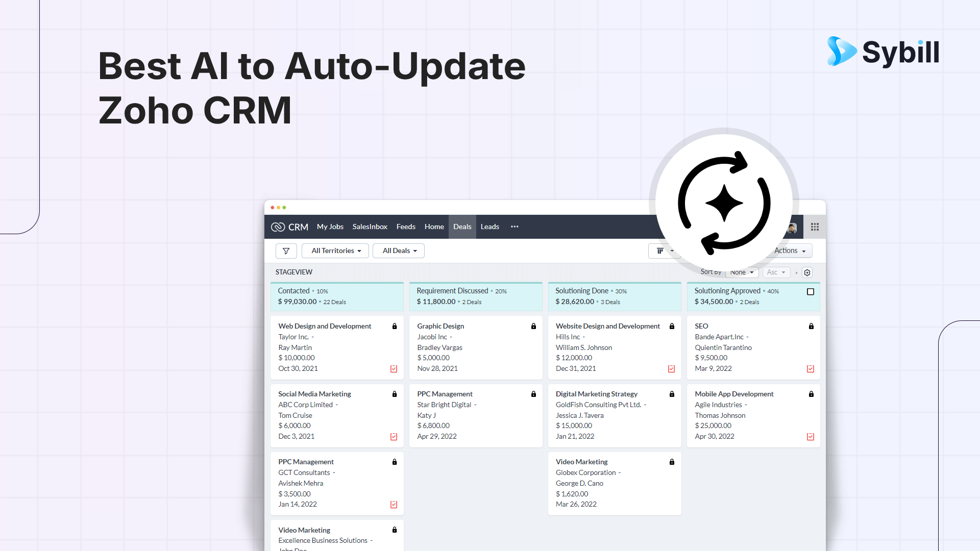The image size is (980, 551).
Task: Click the Zoho CRM logo icon
Action: pos(278,227)
